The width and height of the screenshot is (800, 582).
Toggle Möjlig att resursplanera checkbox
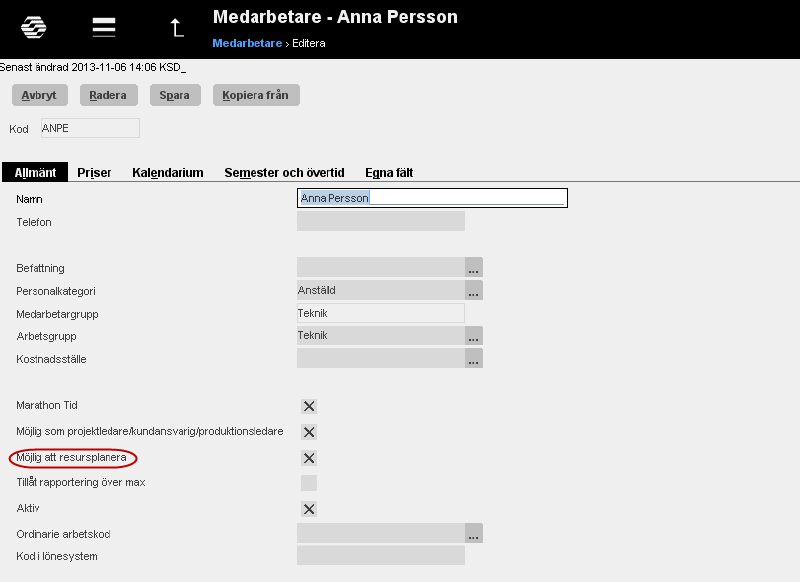point(309,458)
